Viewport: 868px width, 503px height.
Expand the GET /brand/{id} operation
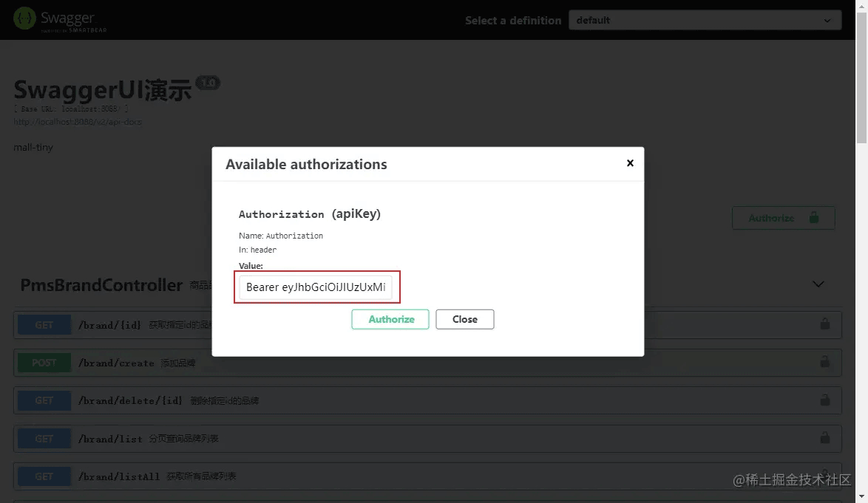(427, 324)
